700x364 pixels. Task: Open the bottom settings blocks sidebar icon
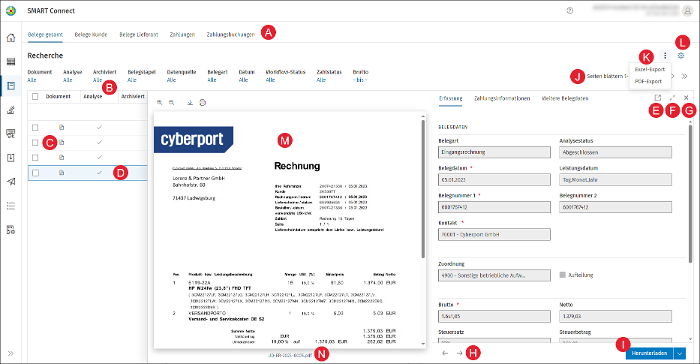point(11,230)
